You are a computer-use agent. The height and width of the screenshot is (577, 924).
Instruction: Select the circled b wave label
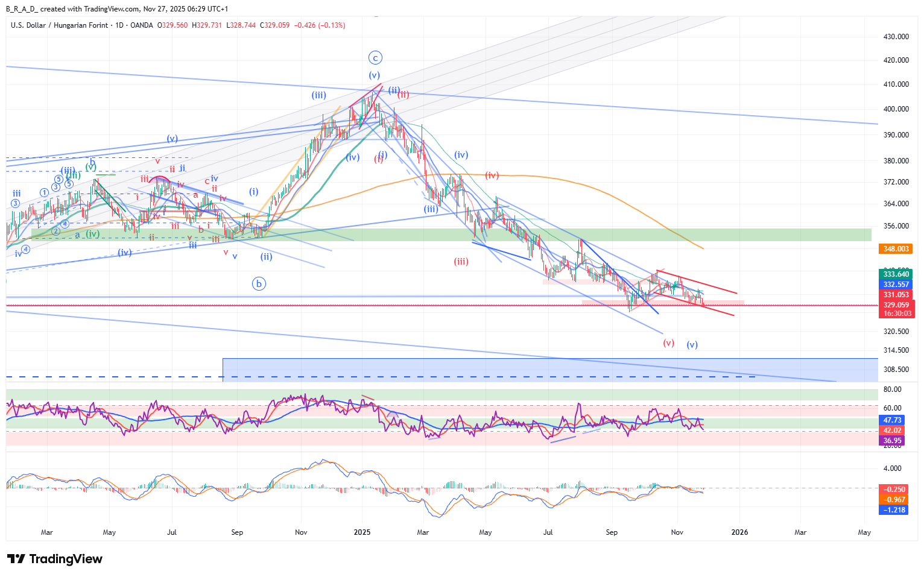259,283
